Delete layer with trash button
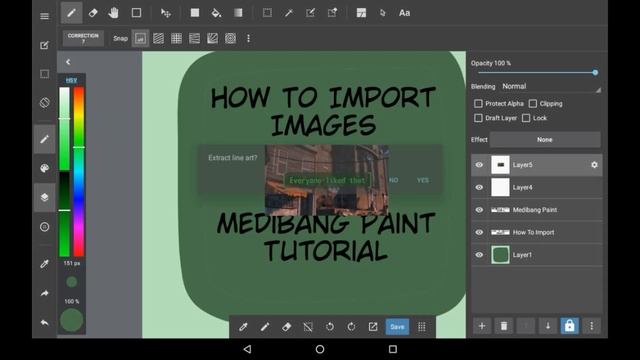Viewport: 640px width, 360px height. [504, 326]
